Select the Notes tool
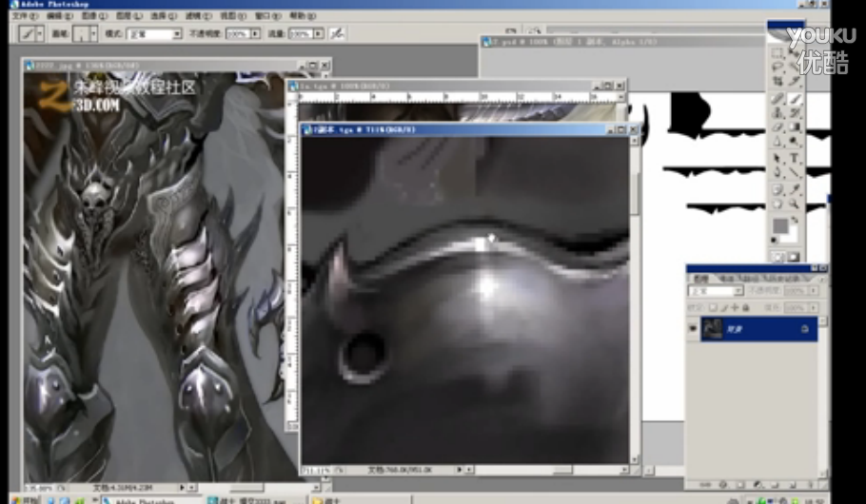Screen dimensions: 866x504 point(778,189)
